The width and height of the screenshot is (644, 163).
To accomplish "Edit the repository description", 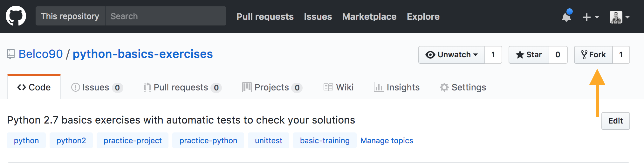I will pos(615,121).
